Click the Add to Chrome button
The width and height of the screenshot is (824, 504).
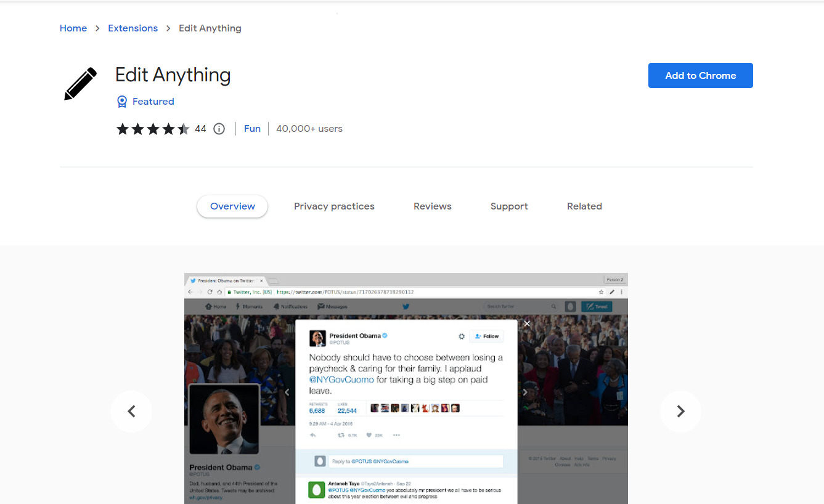coord(700,75)
